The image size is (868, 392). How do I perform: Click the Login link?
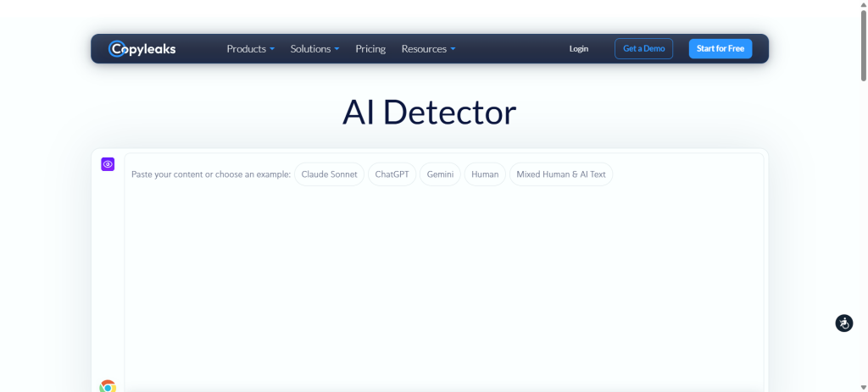click(578, 48)
